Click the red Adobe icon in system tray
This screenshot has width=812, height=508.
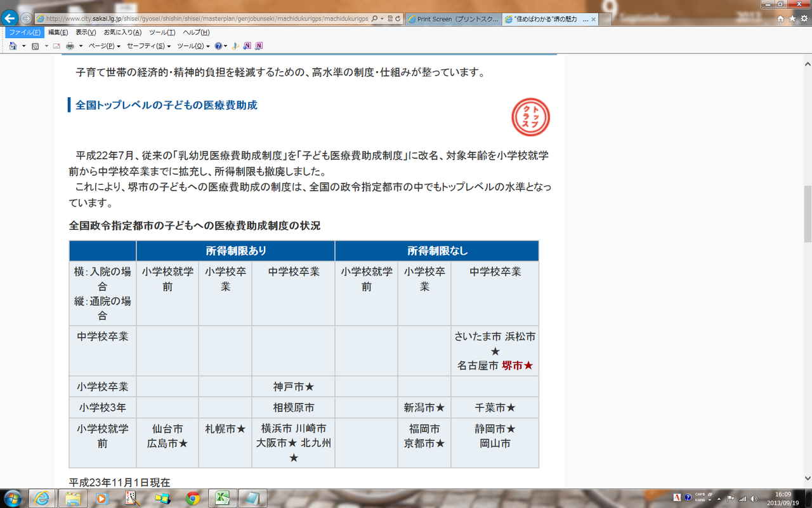(x=678, y=498)
